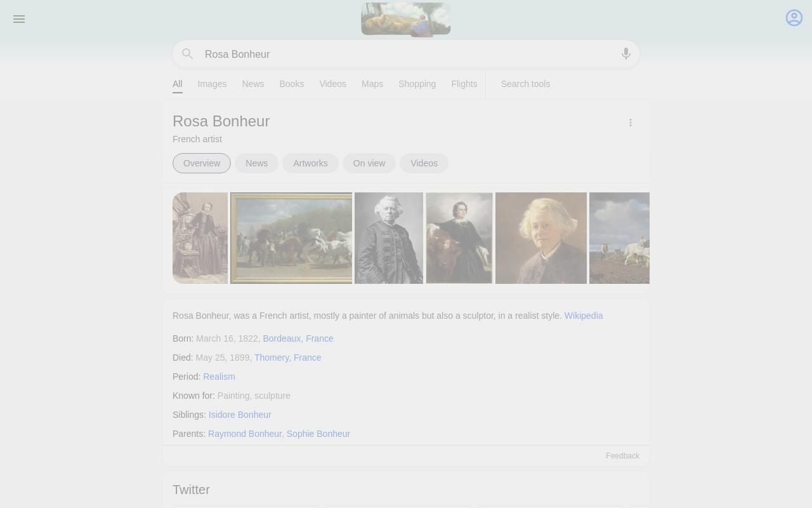812x508 pixels.
Task: Open the Realism period link
Action: [x=219, y=377]
